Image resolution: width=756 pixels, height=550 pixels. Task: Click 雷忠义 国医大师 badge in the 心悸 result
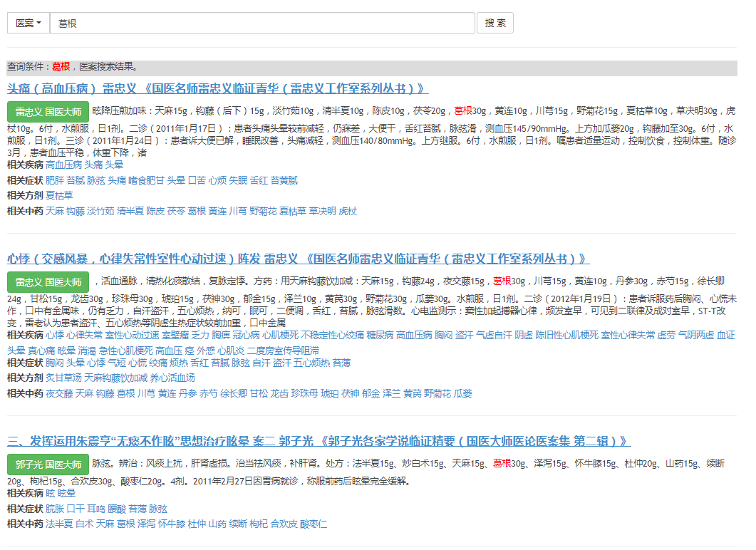coord(48,282)
